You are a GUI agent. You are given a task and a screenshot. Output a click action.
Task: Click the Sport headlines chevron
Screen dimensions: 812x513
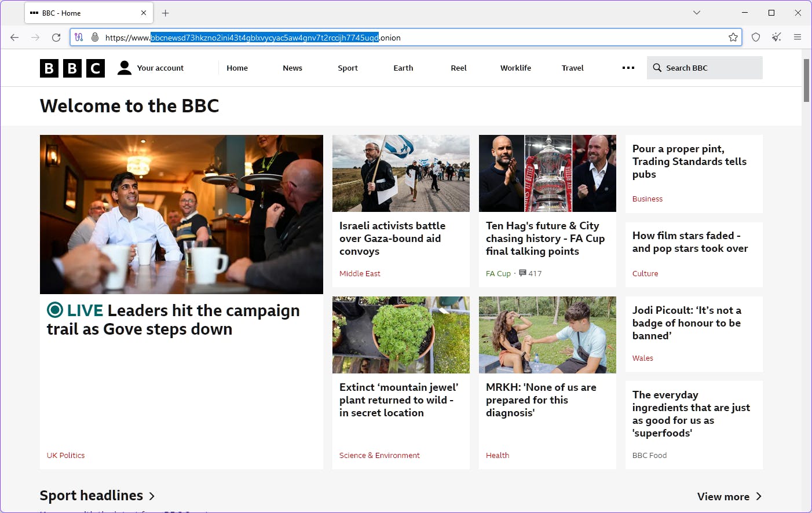152,496
